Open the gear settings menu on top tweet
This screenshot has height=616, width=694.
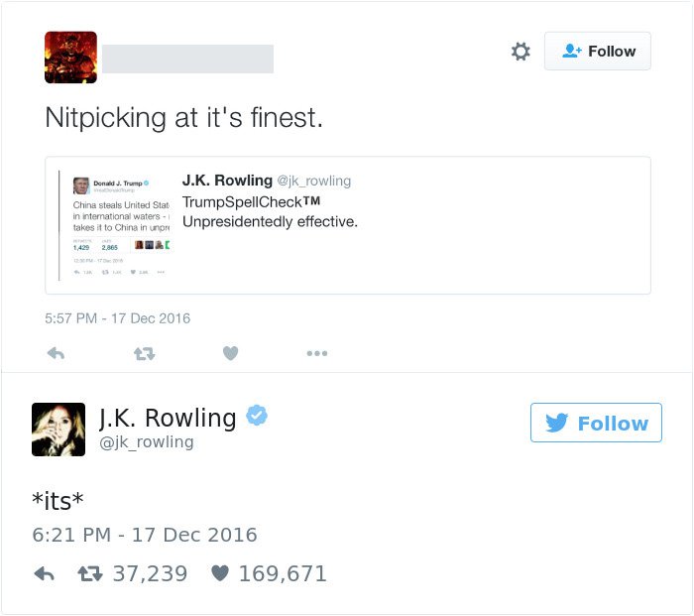[520, 52]
